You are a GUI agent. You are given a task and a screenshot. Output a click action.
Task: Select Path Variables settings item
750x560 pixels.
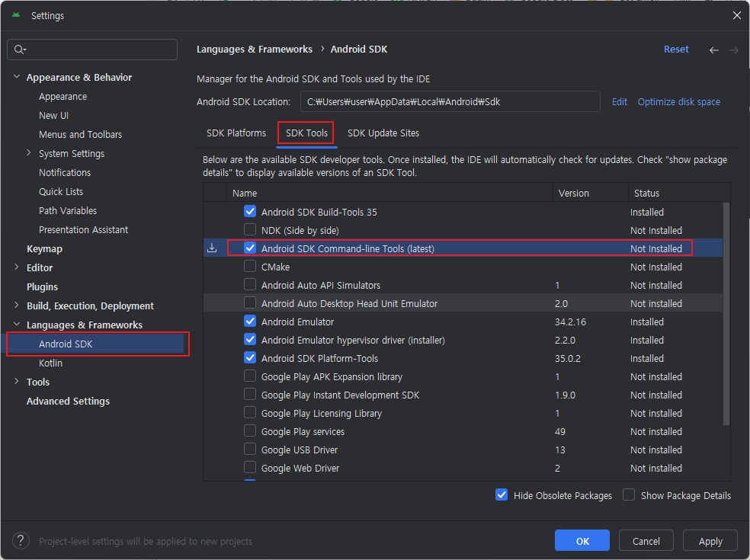[x=67, y=210]
